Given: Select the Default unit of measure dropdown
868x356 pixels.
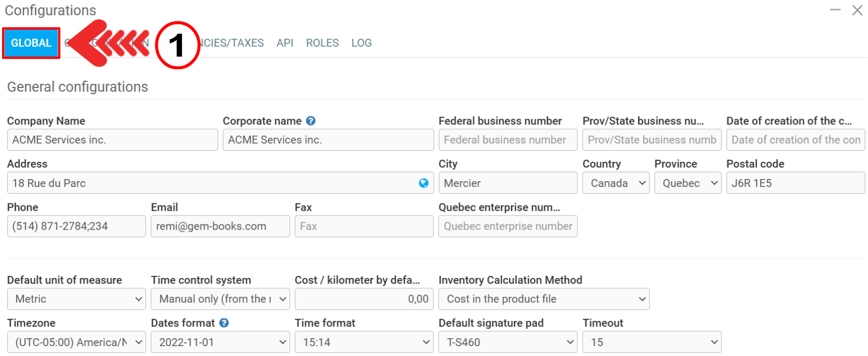Looking at the screenshot, I should coord(76,299).
